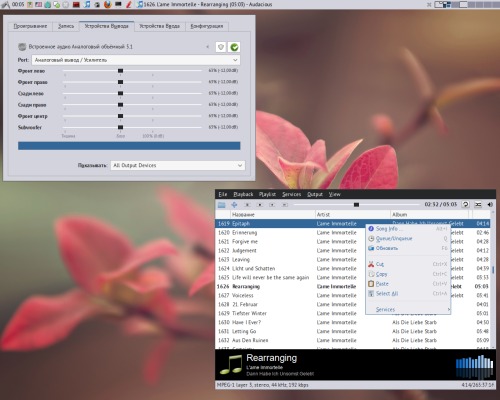The image size is (500, 400).
Task: Click the Сзади право volume slider handle
Action: click(x=120, y=105)
